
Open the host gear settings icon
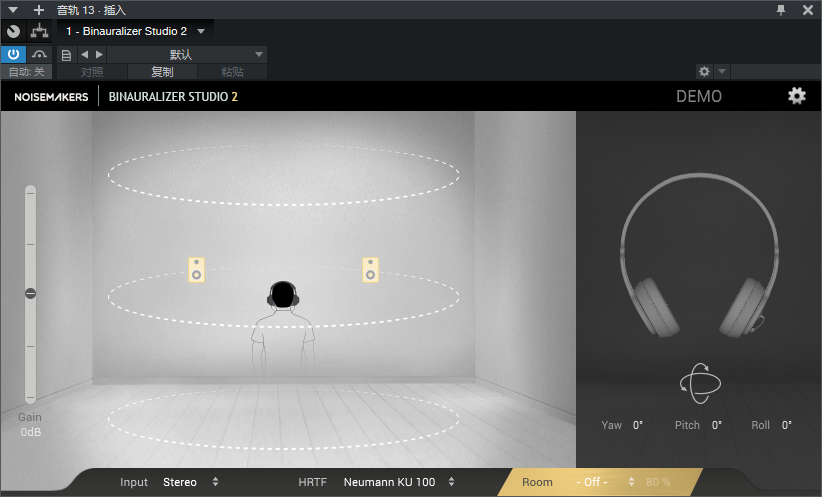point(704,71)
